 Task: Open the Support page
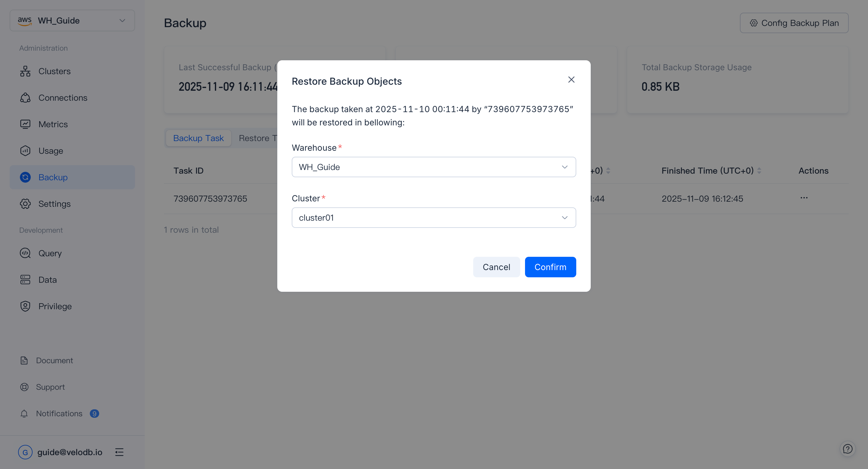[50, 387]
